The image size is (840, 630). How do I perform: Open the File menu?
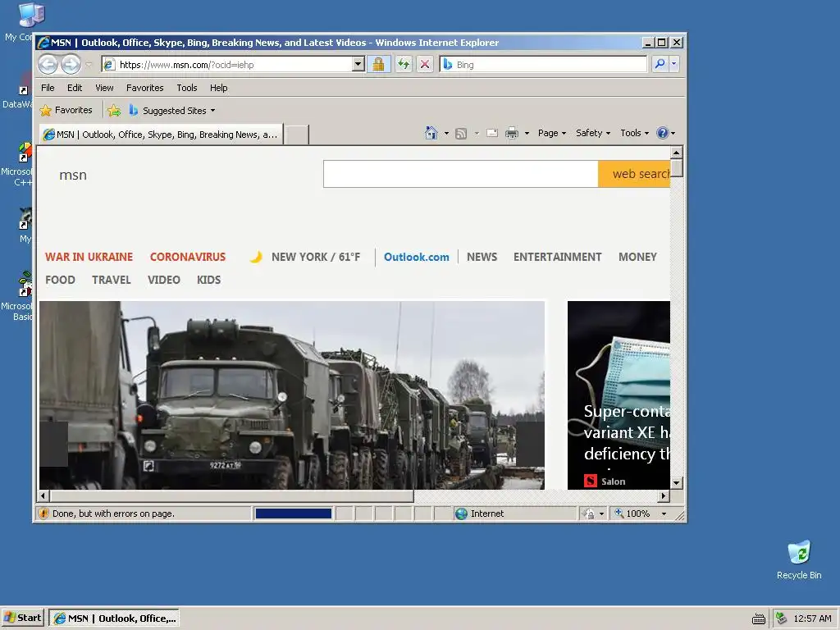click(x=48, y=88)
